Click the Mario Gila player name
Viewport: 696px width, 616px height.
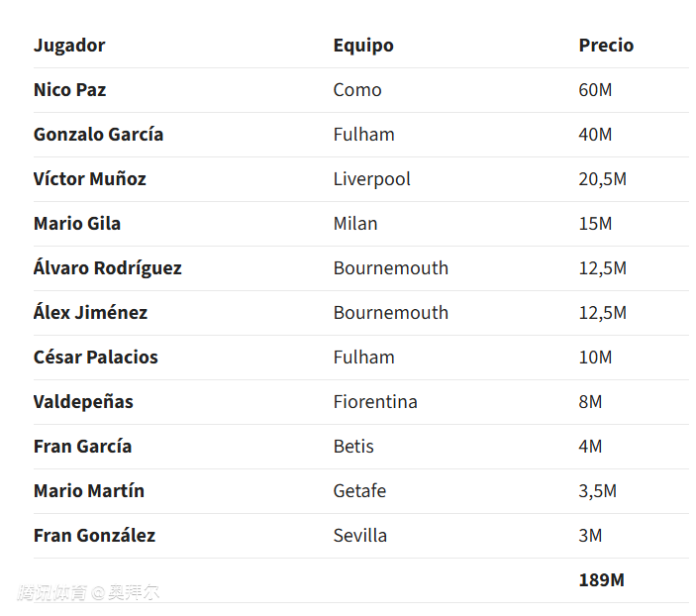point(77,224)
